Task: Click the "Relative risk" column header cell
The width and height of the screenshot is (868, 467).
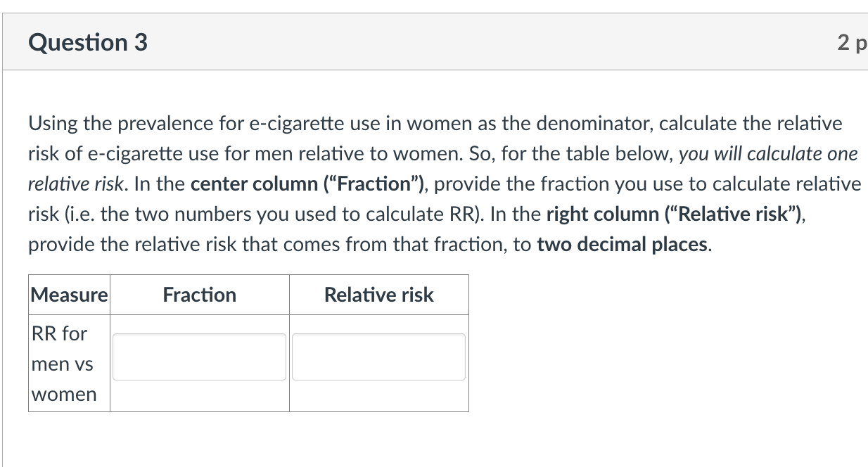Action: [x=378, y=295]
